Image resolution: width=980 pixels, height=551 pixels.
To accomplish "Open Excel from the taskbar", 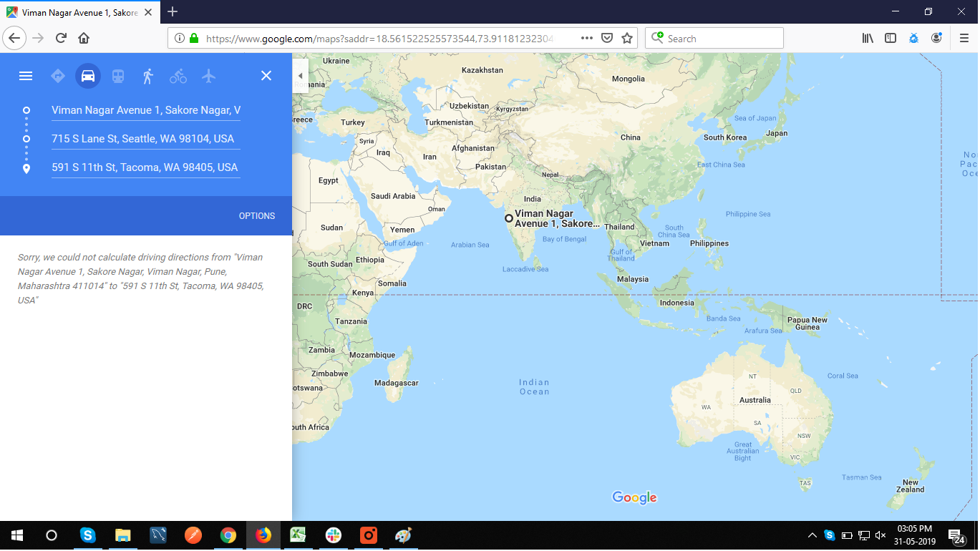I will pyautogui.click(x=299, y=535).
